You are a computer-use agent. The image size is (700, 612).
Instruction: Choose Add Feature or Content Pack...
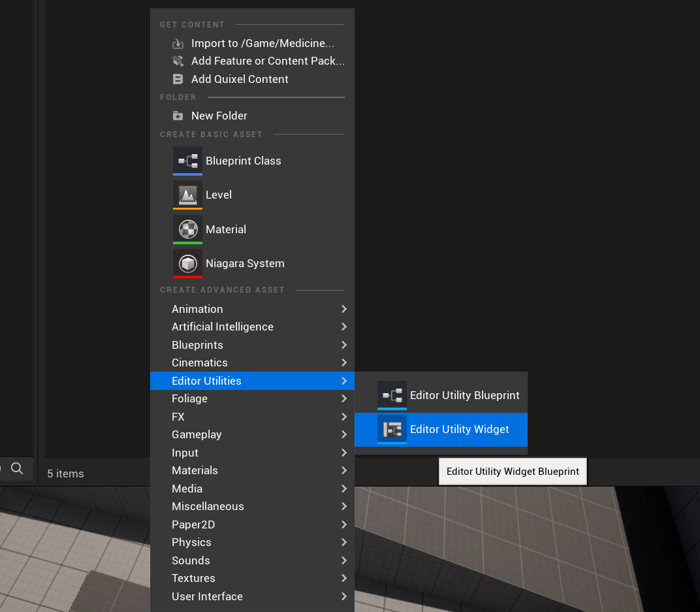pyautogui.click(x=252, y=61)
